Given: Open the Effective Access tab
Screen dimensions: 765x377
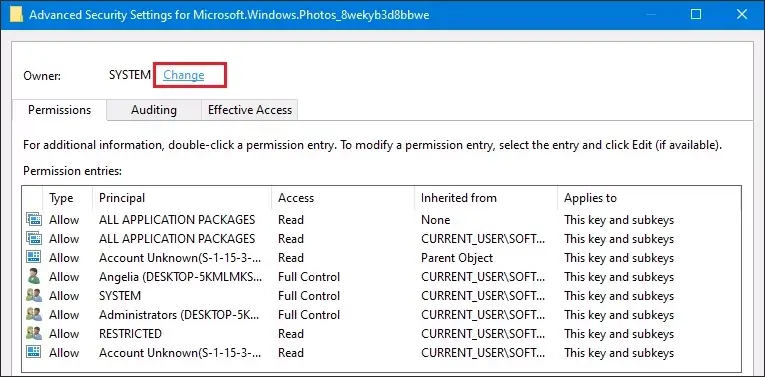Looking at the screenshot, I should (x=250, y=110).
